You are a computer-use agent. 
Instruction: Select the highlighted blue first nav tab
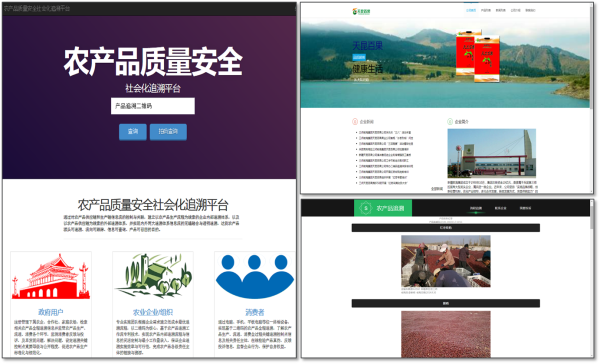471,11
